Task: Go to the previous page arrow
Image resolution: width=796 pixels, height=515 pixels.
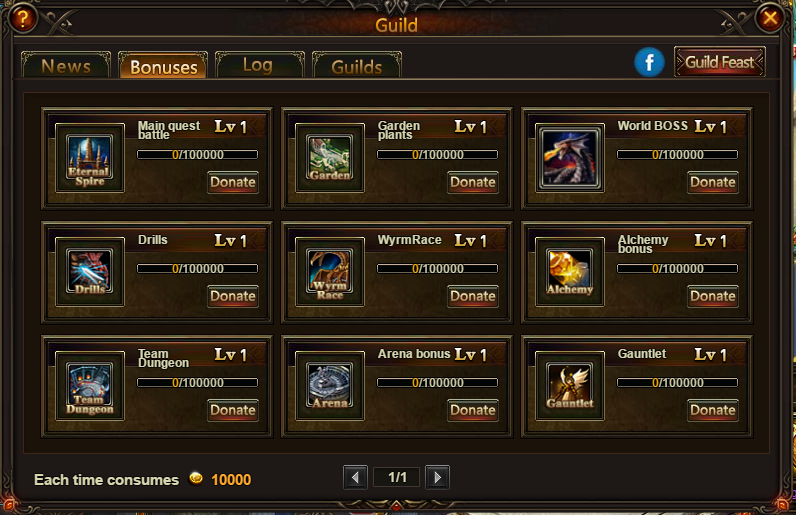Action: (x=355, y=477)
